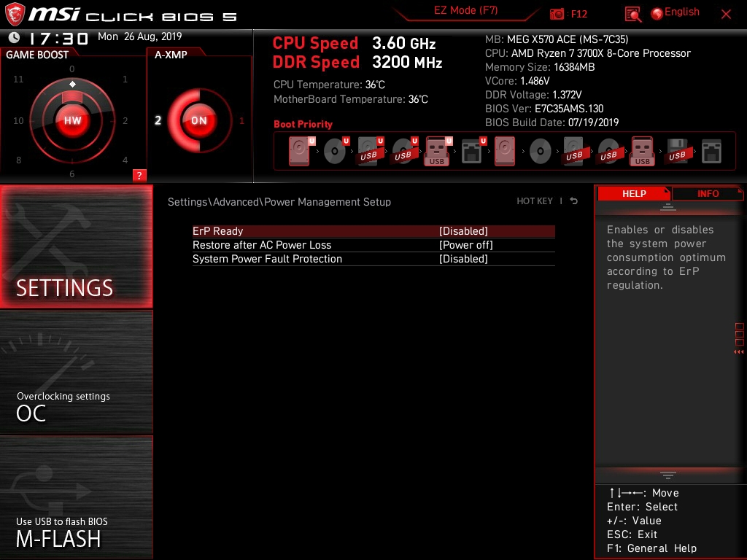The width and height of the screenshot is (747, 560).
Task: Close the BIOS with the red X
Action: click(x=726, y=15)
